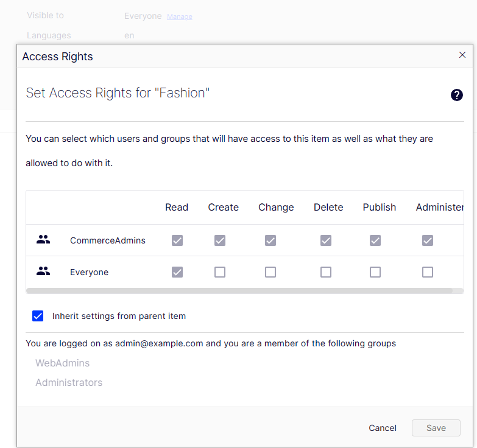Toggle Create for CommerceAdmins
This screenshot has height=448, width=477.
(x=220, y=240)
